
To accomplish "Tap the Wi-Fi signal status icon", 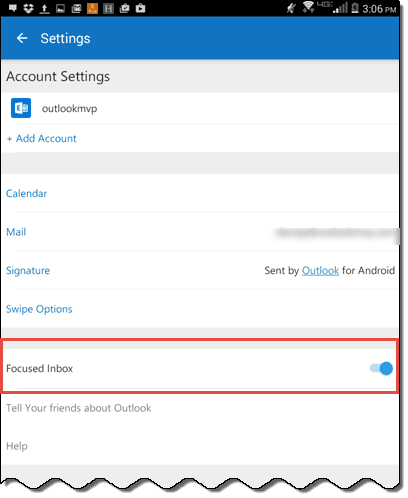I will pyautogui.click(x=308, y=7).
